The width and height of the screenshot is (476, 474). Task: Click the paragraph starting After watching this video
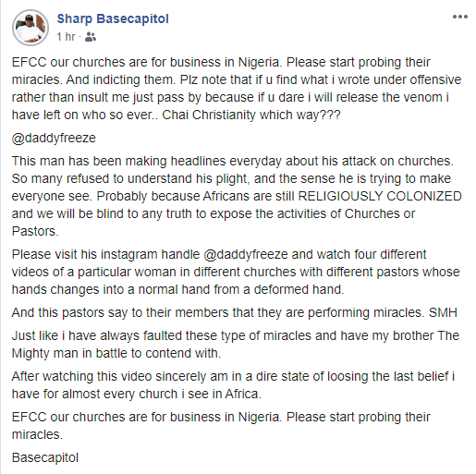click(233, 385)
